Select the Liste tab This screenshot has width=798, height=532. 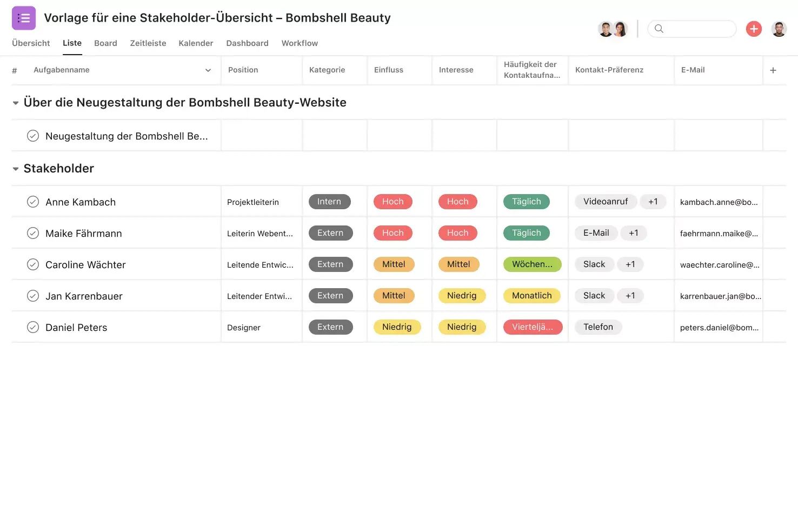click(x=72, y=43)
